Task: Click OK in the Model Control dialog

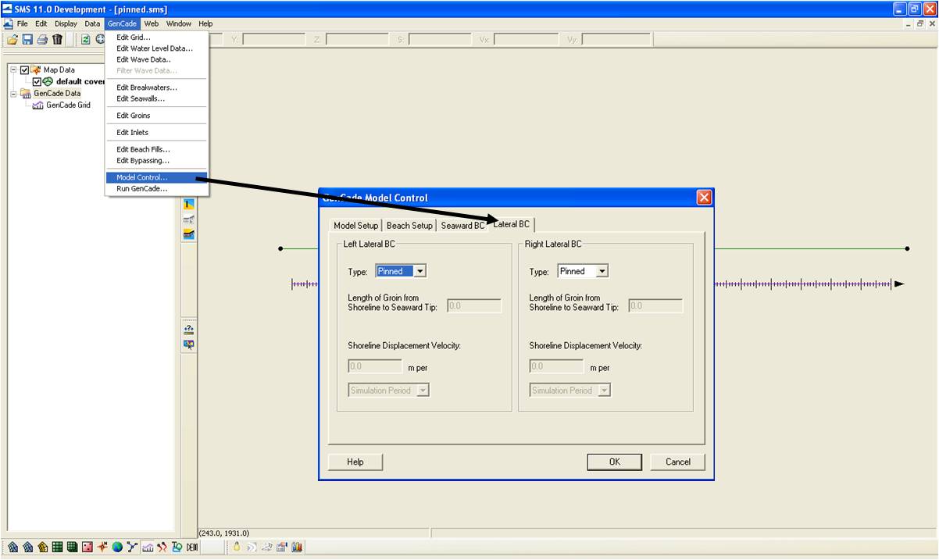Action: pyautogui.click(x=615, y=462)
